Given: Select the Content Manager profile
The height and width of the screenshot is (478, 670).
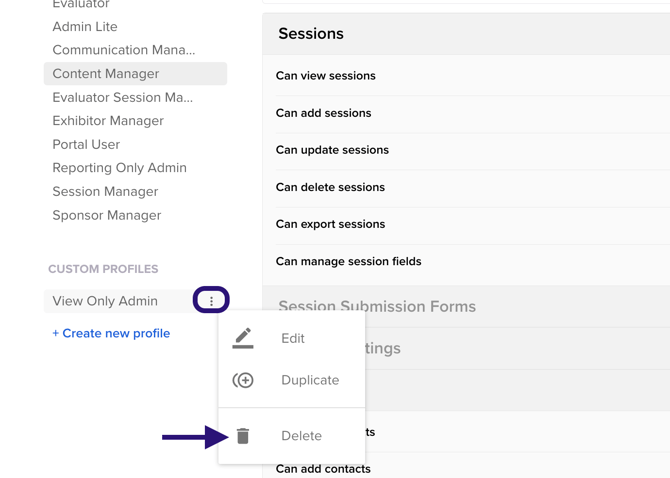Looking at the screenshot, I should [x=106, y=74].
